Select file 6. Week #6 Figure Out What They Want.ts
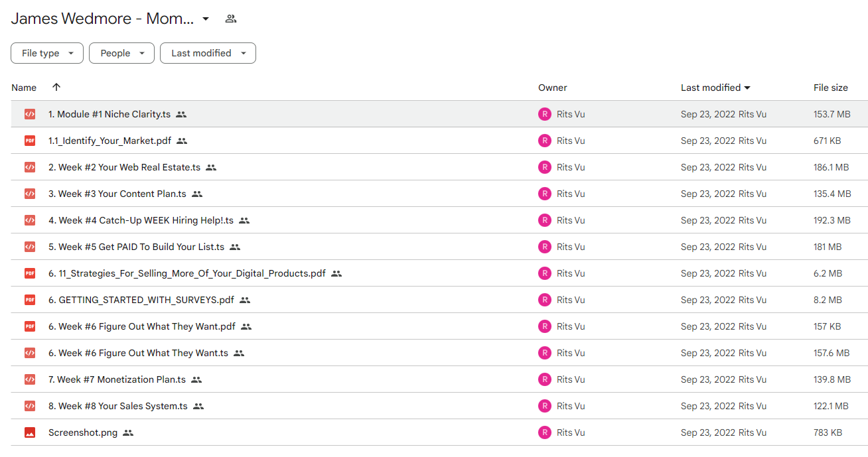 (x=139, y=353)
